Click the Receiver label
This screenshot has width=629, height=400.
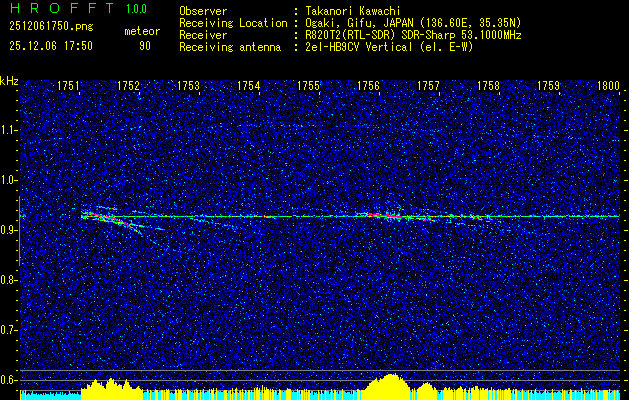point(203,35)
